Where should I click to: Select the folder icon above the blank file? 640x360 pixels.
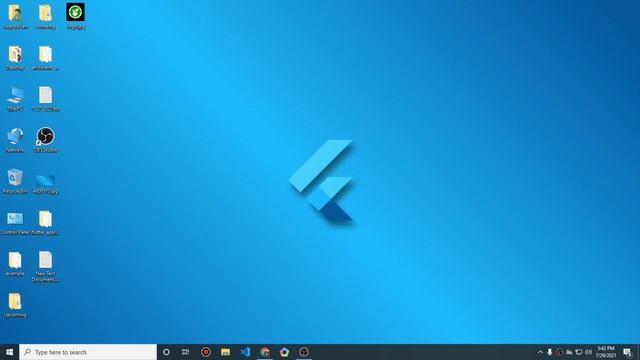pyautogui.click(x=45, y=58)
